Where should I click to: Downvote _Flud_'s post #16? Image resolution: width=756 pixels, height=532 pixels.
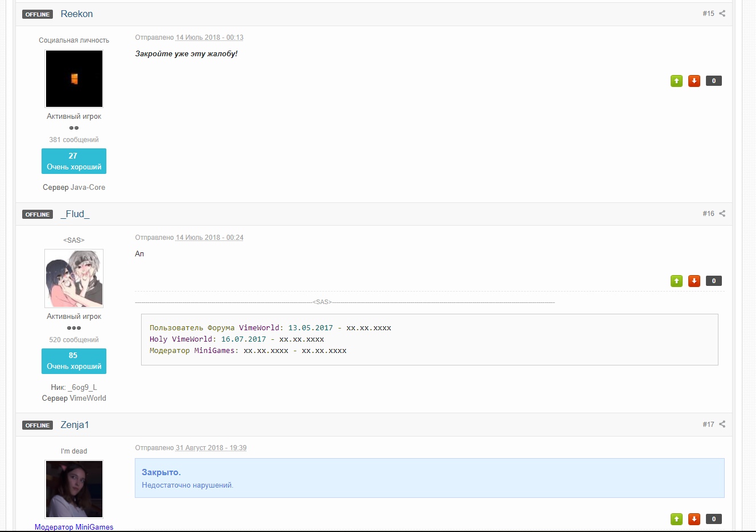click(x=694, y=281)
